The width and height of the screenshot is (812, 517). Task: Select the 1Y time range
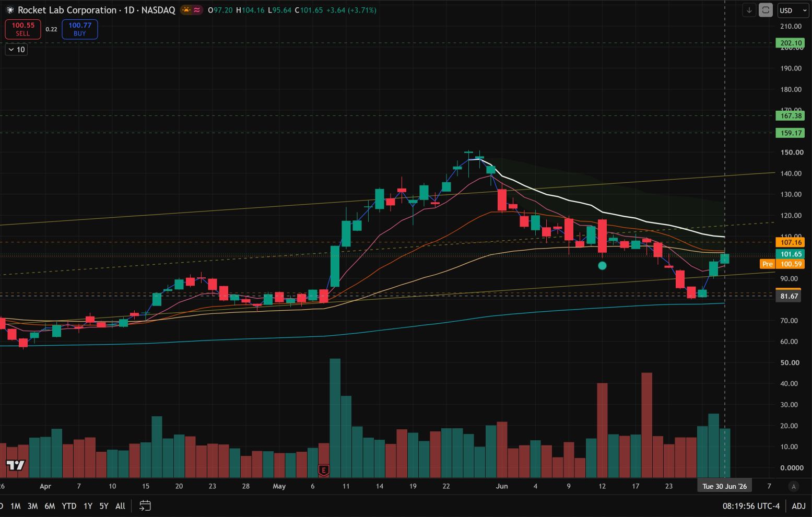tap(88, 506)
